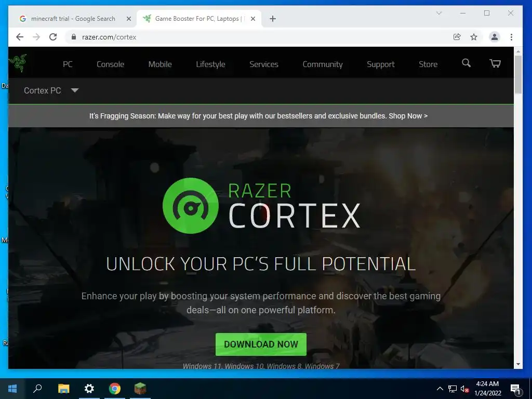Open the Minecraft block icon in taskbar
Image resolution: width=532 pixels, height=399 pixels.
click(140, 389)
